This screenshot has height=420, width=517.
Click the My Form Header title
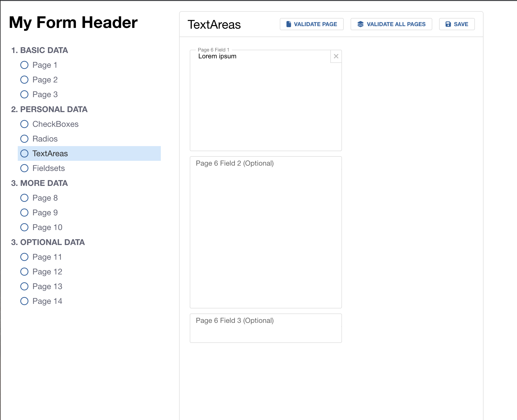point(73,23)
